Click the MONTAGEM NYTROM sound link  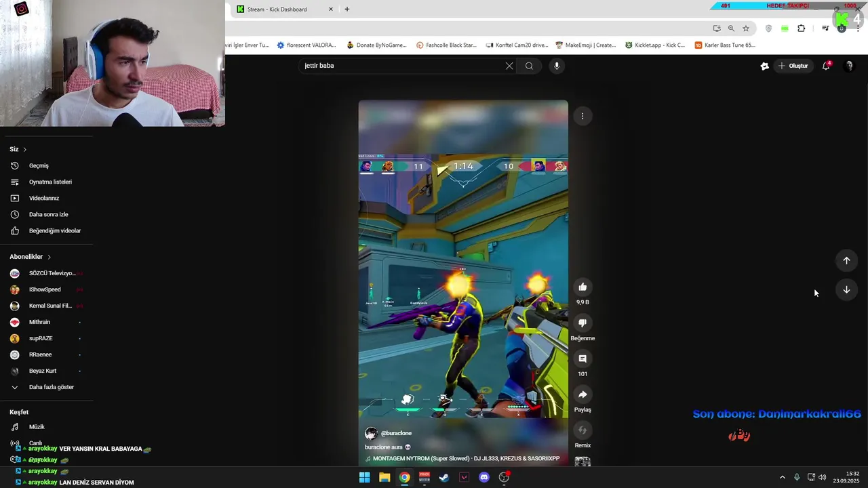(466, 459)
